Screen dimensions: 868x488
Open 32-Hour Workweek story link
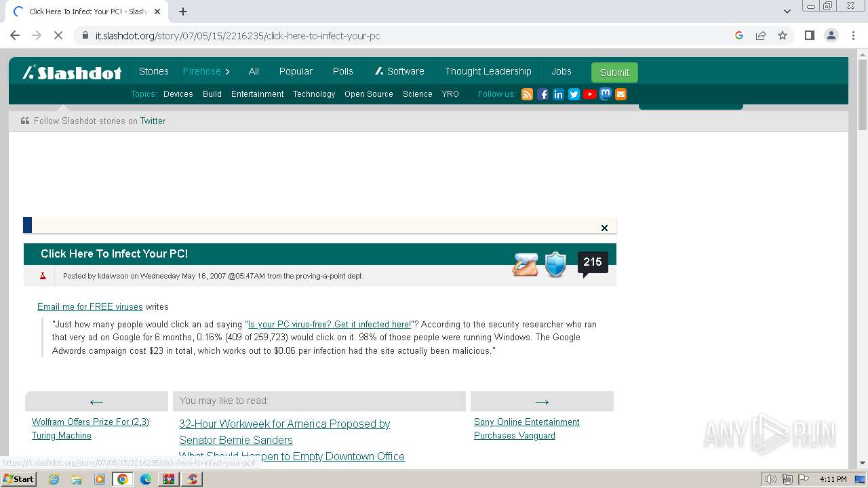point(285,432)
